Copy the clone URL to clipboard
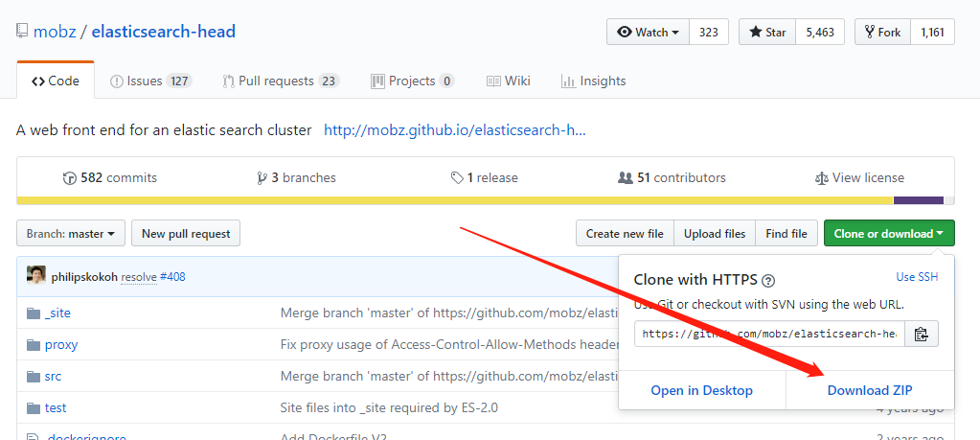980x440 pixels. coord(922,334)
